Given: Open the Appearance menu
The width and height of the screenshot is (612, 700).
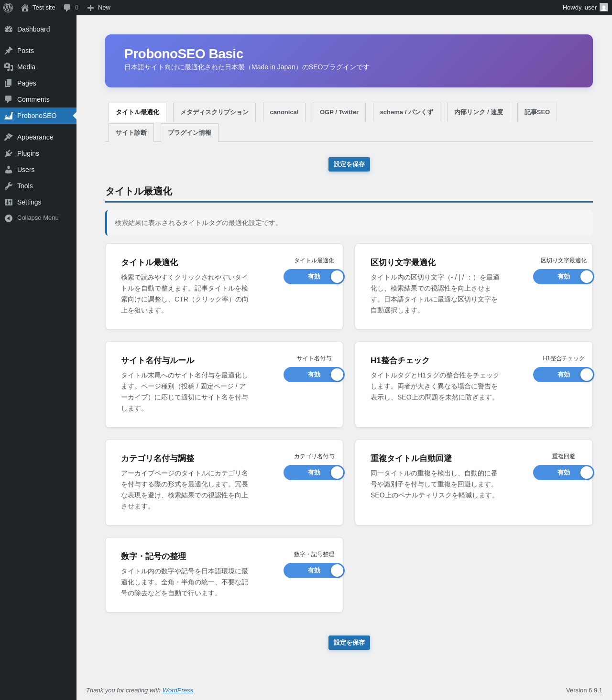Looking at the screenshot, I should pyautogui.click(x=38, y=137).
